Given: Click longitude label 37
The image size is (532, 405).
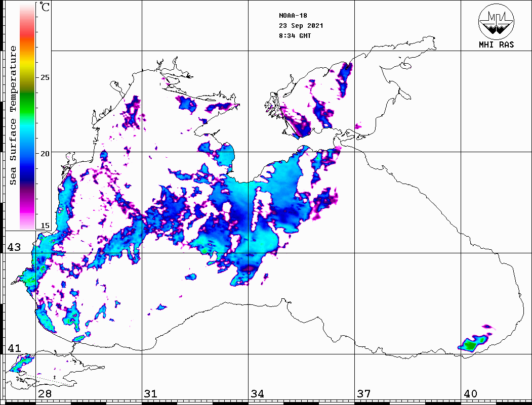Looking at the screenshot, I should pyautogui.click(x=364, y=393).
